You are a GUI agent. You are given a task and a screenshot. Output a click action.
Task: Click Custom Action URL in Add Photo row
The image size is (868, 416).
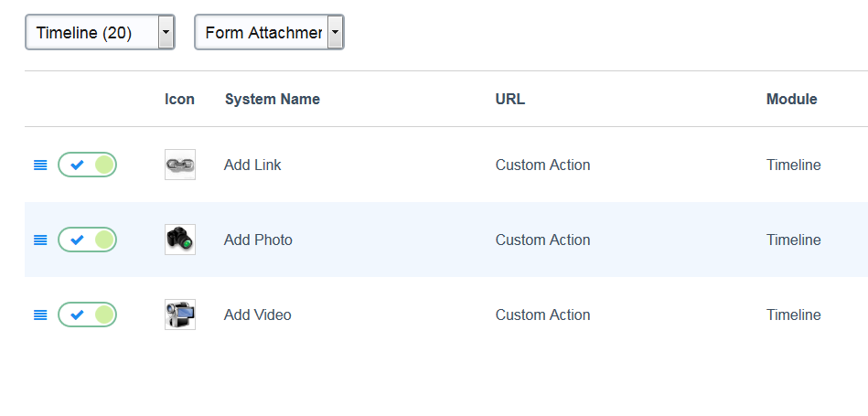point(542,240)
